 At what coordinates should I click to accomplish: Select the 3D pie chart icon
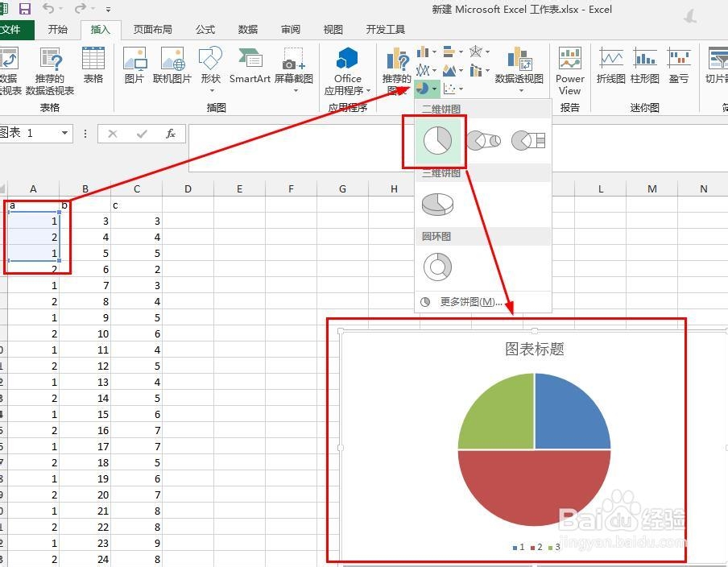click(437, 204)
